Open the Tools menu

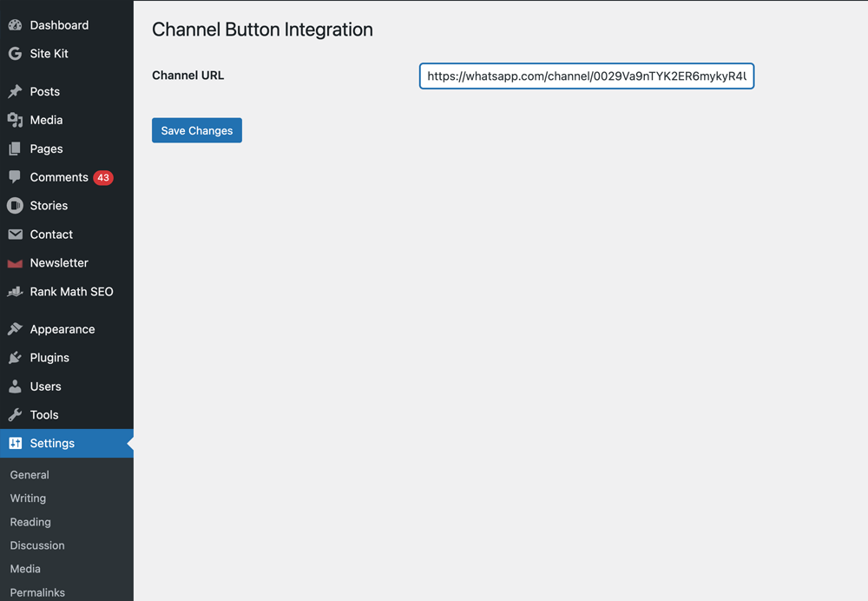point(67,415)
